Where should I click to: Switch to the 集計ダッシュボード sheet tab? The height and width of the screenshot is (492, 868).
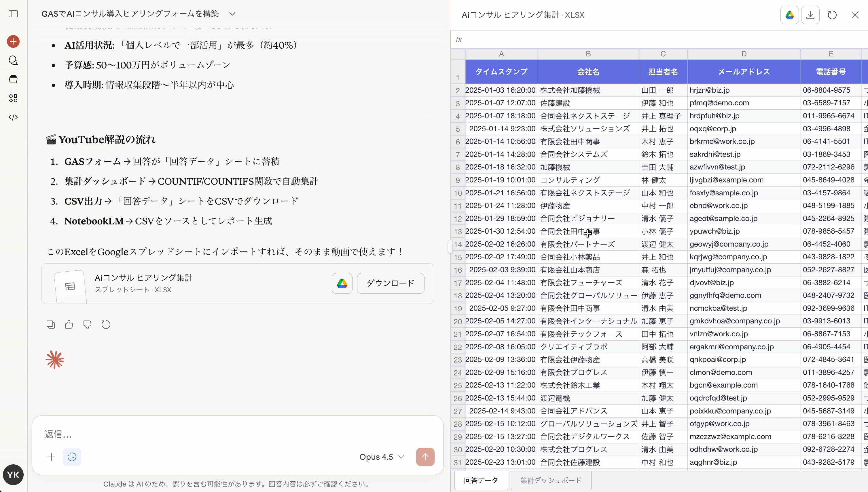(x=550, y=480)
